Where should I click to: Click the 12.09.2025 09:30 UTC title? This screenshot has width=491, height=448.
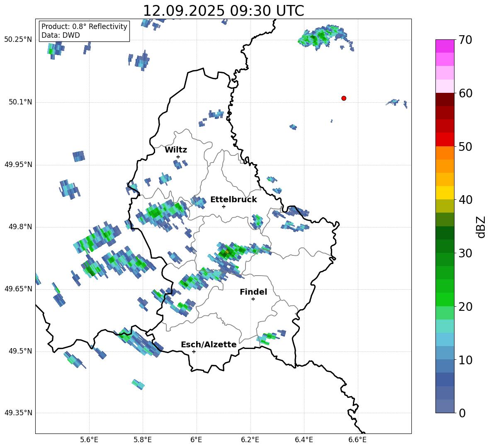(223, 11)
